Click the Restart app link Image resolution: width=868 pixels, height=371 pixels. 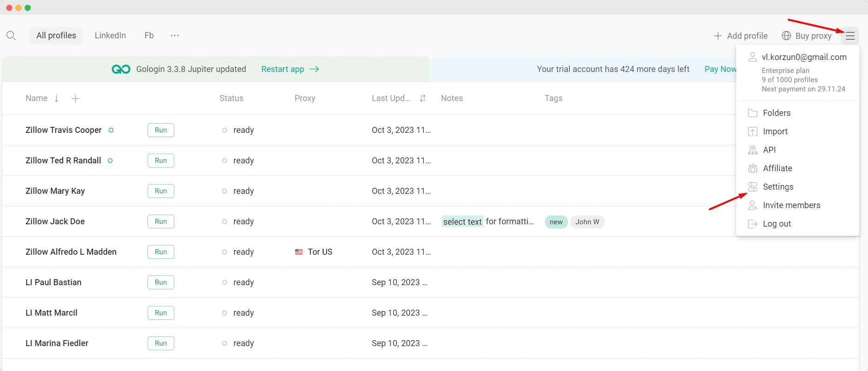(283, 69)
